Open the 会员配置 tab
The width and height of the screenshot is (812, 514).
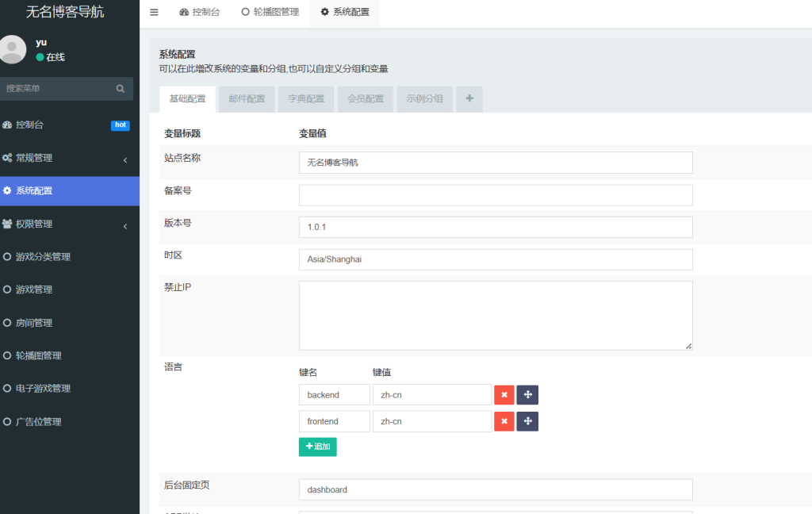(365, 98)
